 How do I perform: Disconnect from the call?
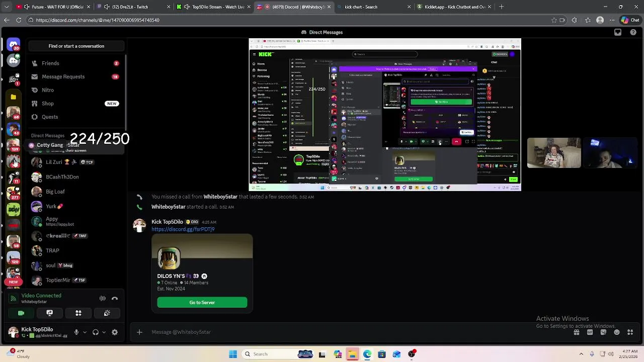click(x=115, y=298)
